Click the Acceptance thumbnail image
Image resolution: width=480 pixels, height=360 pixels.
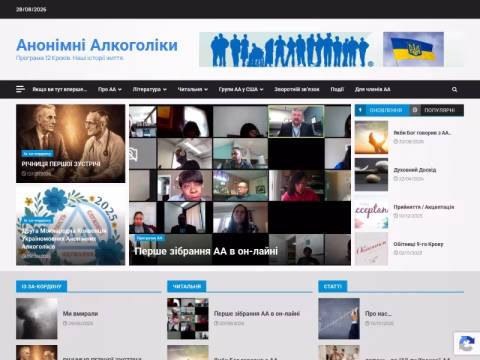[371, 212]
